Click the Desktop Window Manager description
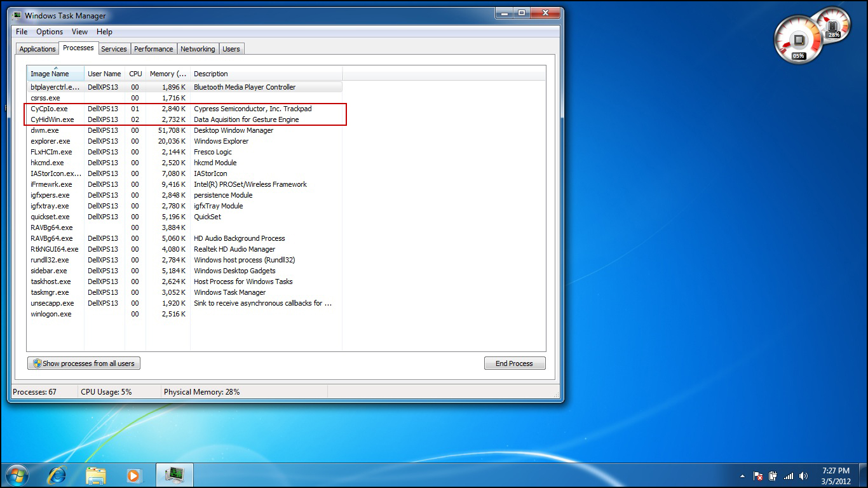Viewport: 868px width, 488px height. point(233,130)
